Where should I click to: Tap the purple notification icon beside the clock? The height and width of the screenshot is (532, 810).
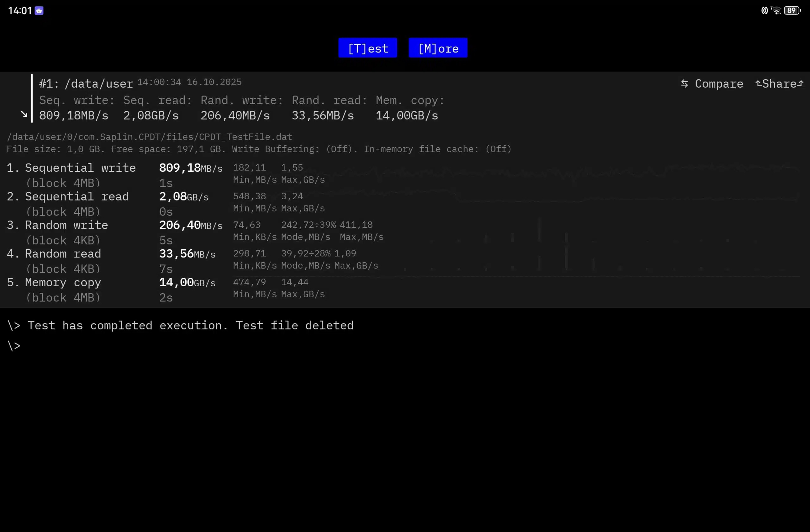pyautogui.click(x=39, y=11)
